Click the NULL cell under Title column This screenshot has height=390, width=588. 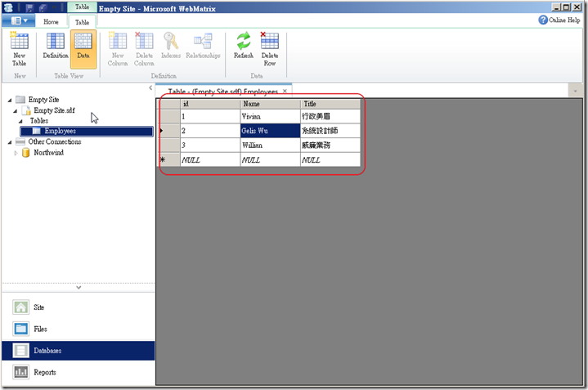coord(330,159)
